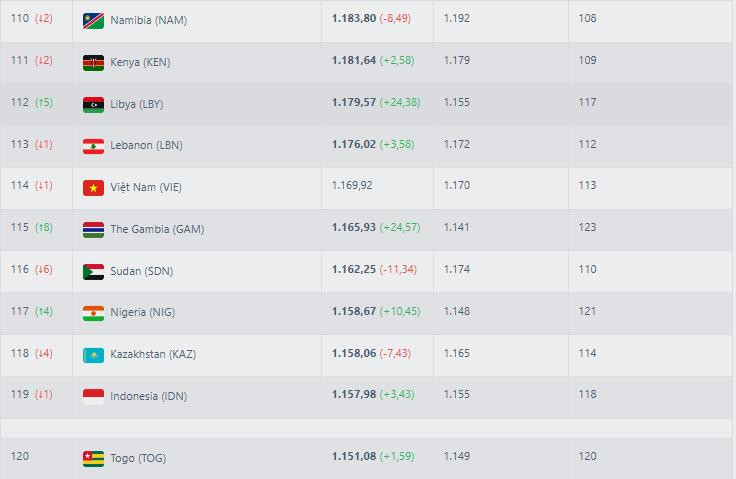Viewport: 736px width, 479px height.
Task: Click Sudan's rank 116 cell
Action: [19, 271]
